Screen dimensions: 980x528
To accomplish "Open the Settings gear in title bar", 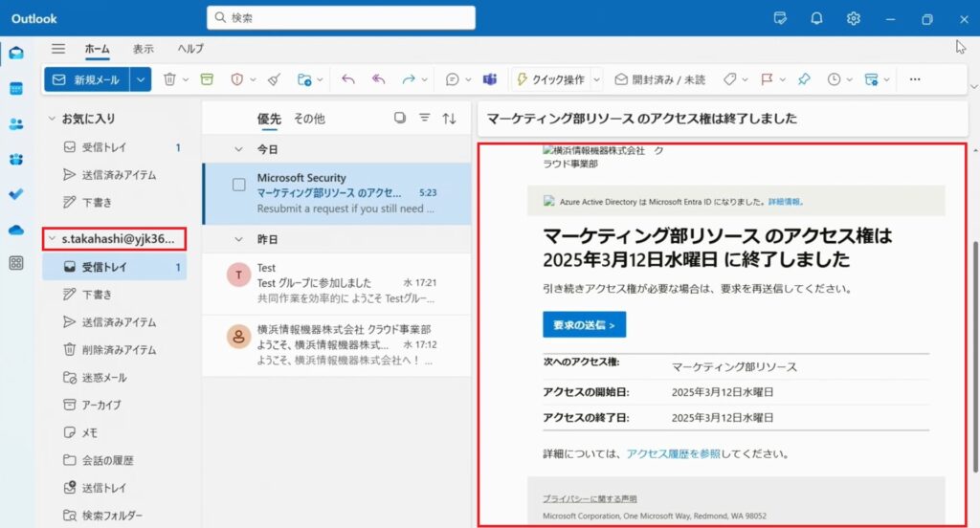I will pos(853,19).
